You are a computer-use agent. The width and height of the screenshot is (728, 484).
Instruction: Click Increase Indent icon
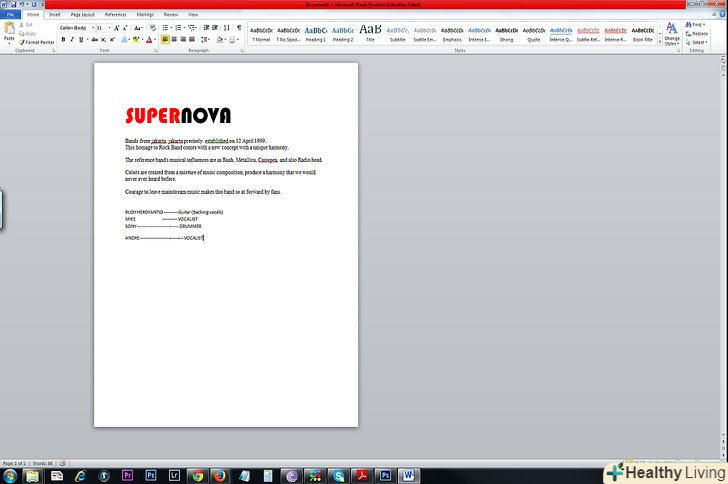[x=214, y=28]
